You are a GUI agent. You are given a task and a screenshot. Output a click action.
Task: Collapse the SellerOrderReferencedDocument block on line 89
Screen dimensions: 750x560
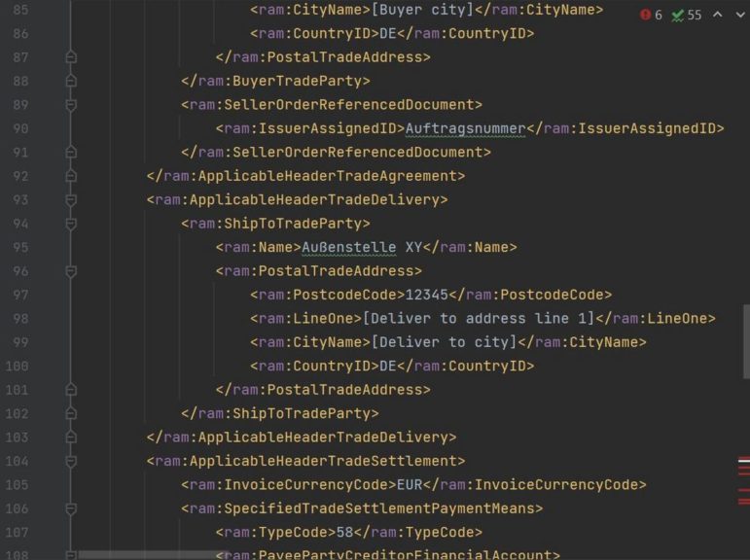pos(70,105)
